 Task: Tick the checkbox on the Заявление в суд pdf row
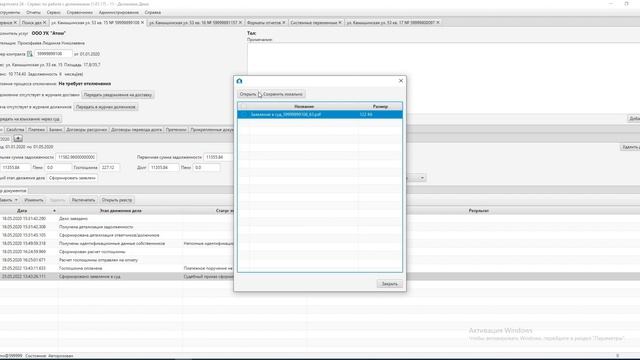(244, 115)
